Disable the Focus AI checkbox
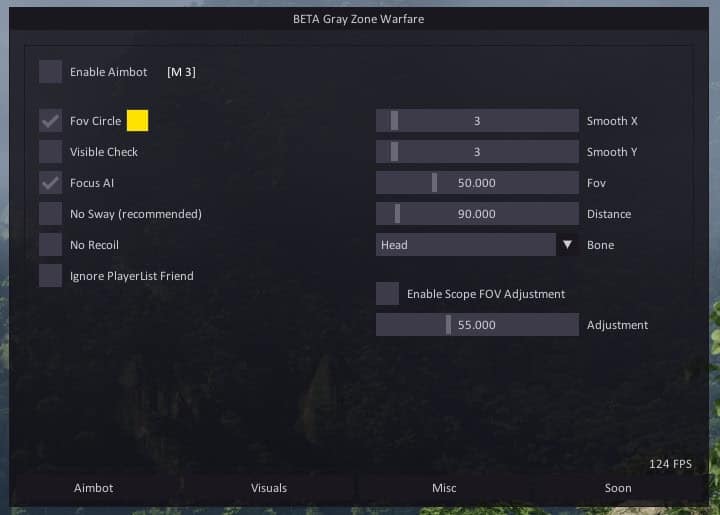Screen dimensions: 720x515 pyautogui.click(x=50, y=183)
